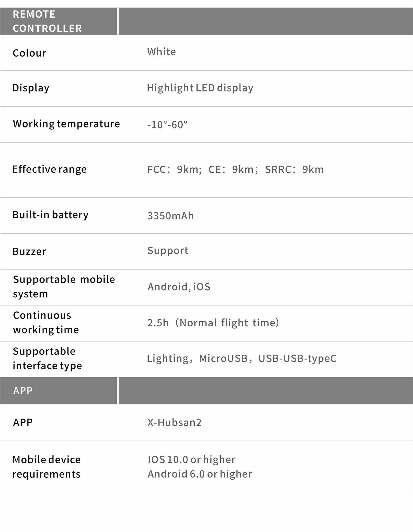This screenshot has width=413, height=532.
Task: Click the Android 6.0 or higher text
Action: (x=200, y=474)
